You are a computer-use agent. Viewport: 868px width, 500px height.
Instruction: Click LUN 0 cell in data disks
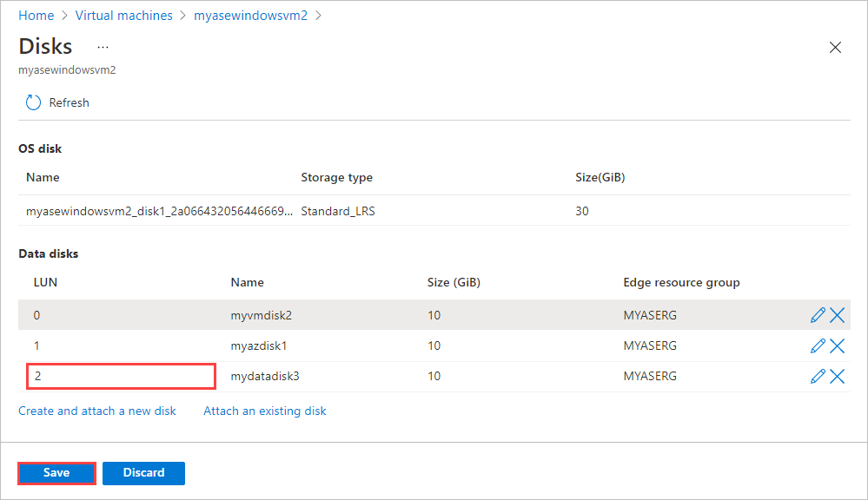point(36,315)
